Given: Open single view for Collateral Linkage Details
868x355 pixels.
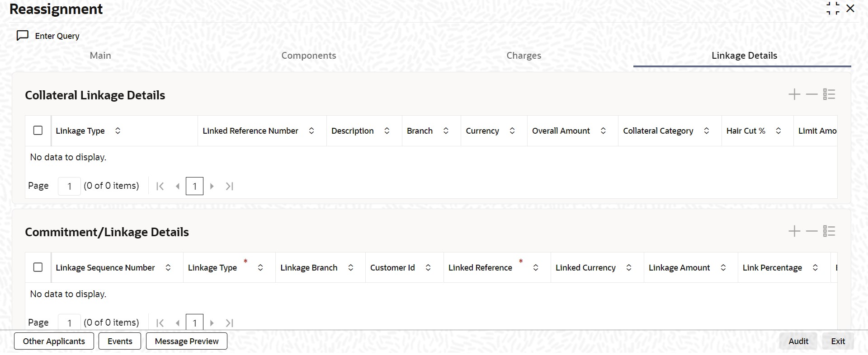Looking at the screenshot, I should pos(829,94).
